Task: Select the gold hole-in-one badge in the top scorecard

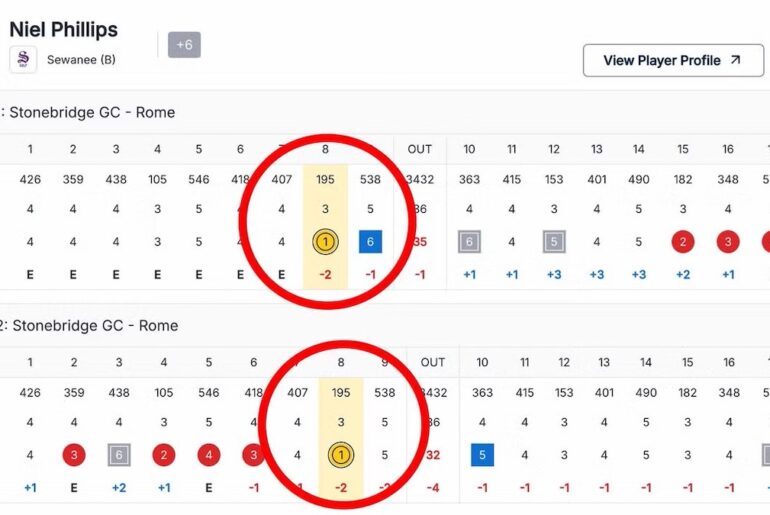Action: pyautogui.click(x=325, y=241)
